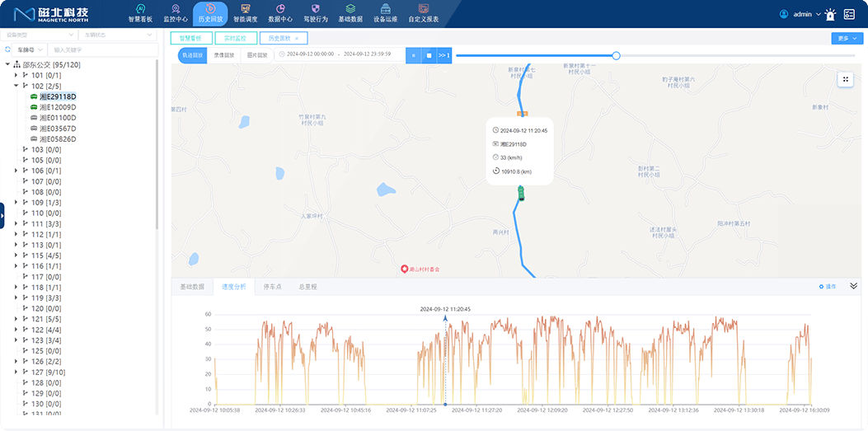Open the 更多 dropdown button

847,38
